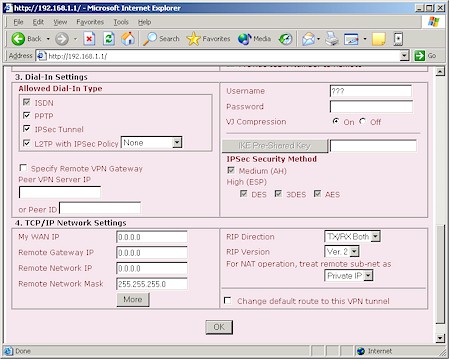Click the Windows logo throbber
This screenshot has height=360, width=450.
pos(433,22)
